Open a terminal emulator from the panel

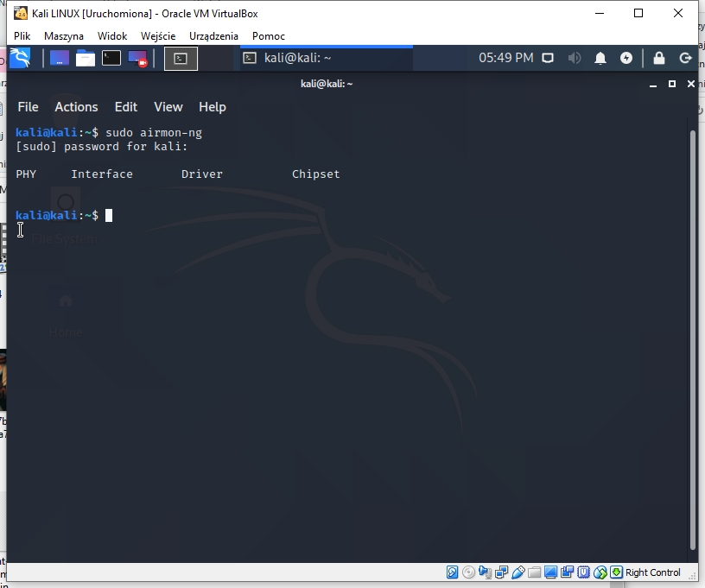coord(110,58)
